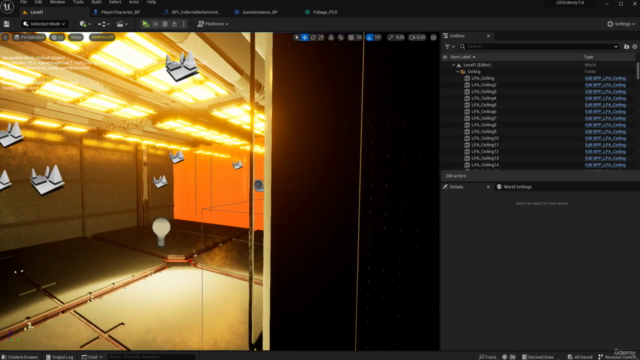The height and width of the screenshot is (360, 640).
Task: Open the Outliner settings gear
Action: [635, 47]
